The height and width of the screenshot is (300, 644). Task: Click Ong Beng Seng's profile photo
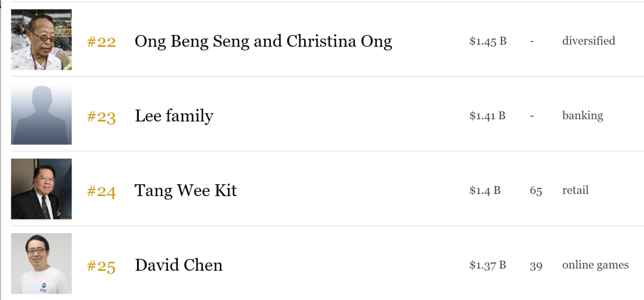(41, 40)
